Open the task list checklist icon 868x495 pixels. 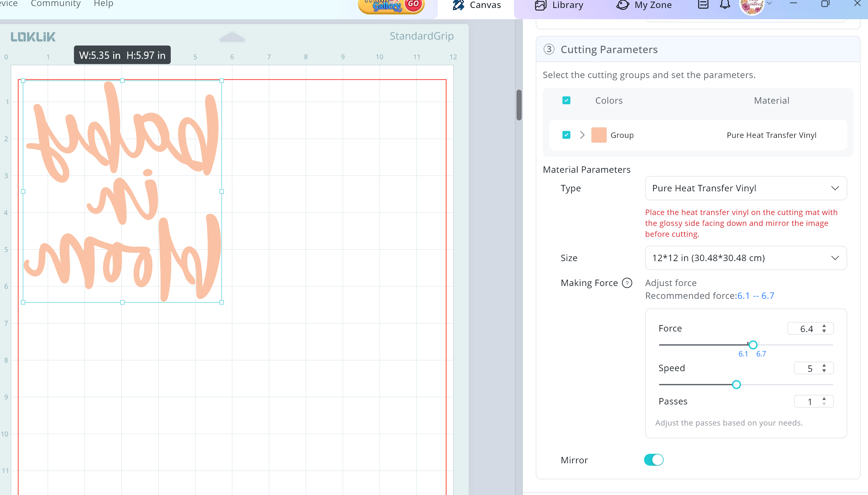click(703, 4)
